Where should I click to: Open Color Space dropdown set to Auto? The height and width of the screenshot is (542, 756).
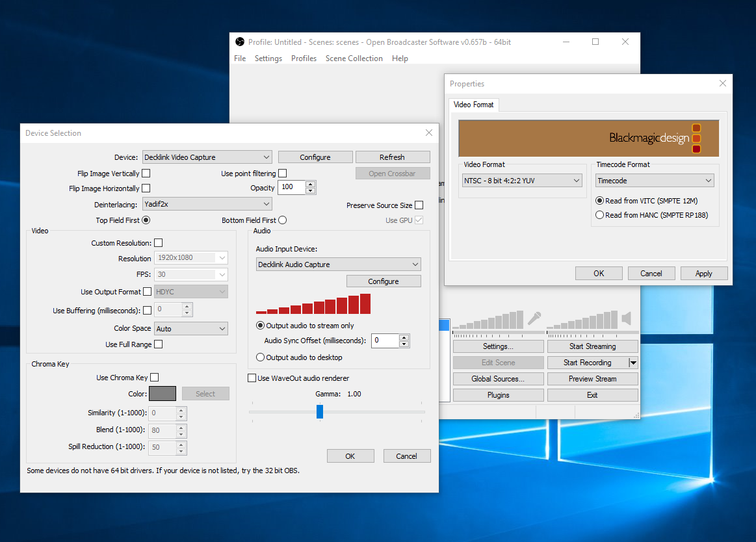[x=191, y=329]
